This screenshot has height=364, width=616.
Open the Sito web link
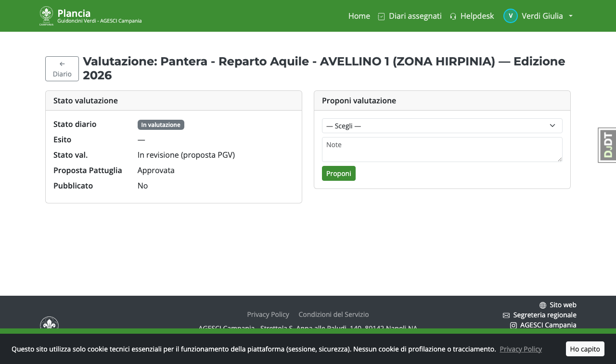[558, 305]
